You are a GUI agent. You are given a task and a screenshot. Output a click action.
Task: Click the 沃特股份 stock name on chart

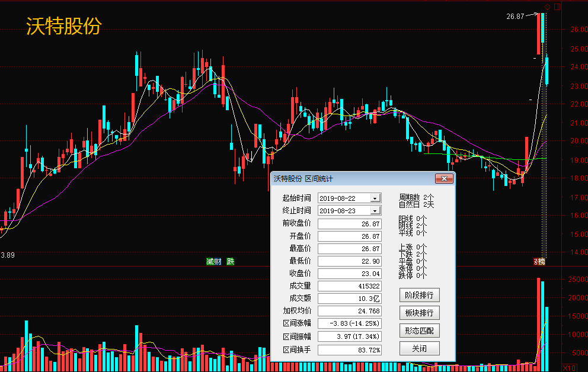64,26
